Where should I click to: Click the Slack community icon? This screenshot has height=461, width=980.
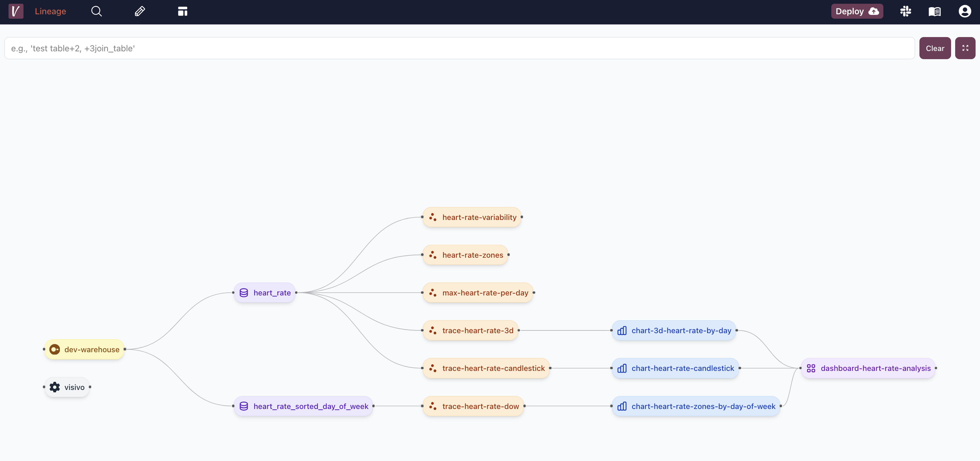[905, 12]
